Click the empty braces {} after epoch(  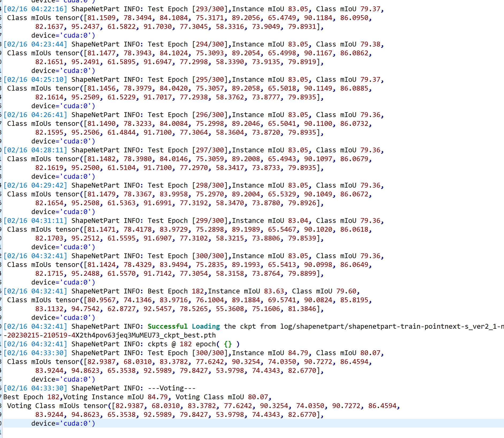[228, 344]
